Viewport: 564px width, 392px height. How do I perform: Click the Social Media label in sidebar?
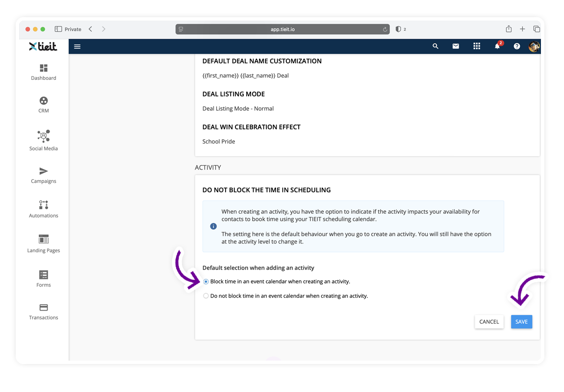[x=44, y=148]
